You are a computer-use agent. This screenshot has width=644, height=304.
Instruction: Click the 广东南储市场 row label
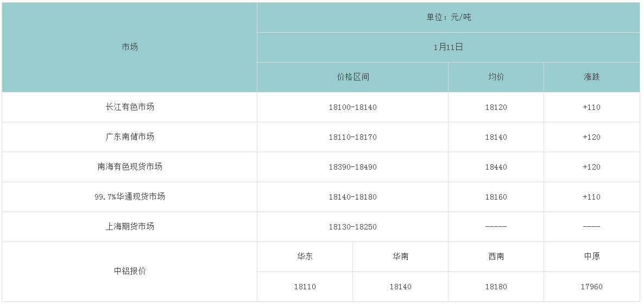130,137
